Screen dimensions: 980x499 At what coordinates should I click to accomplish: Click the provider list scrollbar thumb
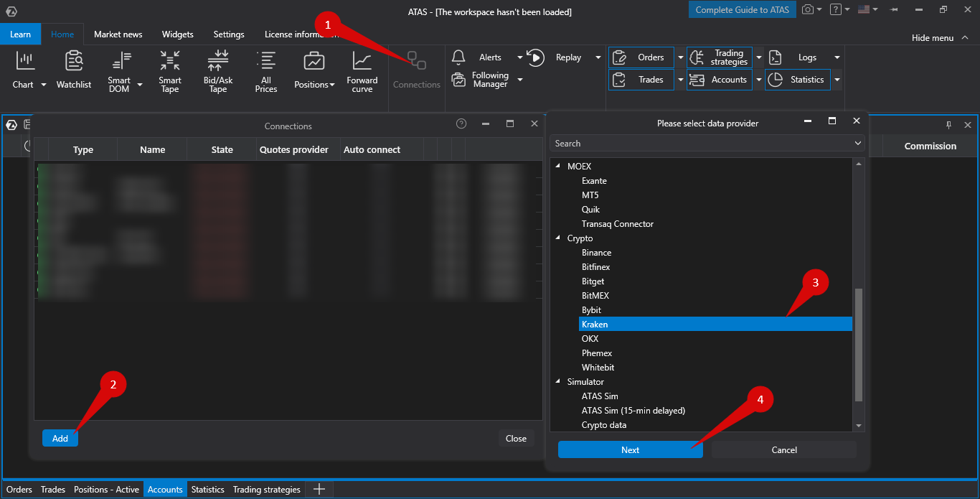point(859,345)
